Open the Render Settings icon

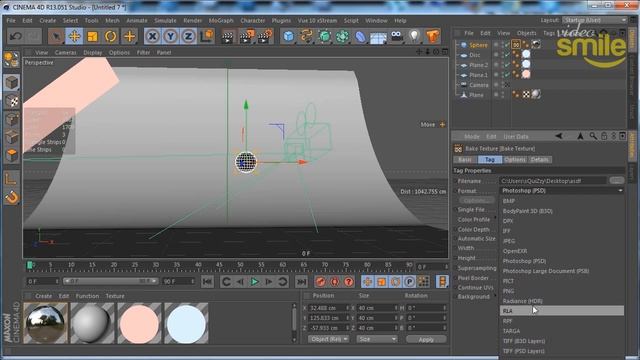[265, 37]
